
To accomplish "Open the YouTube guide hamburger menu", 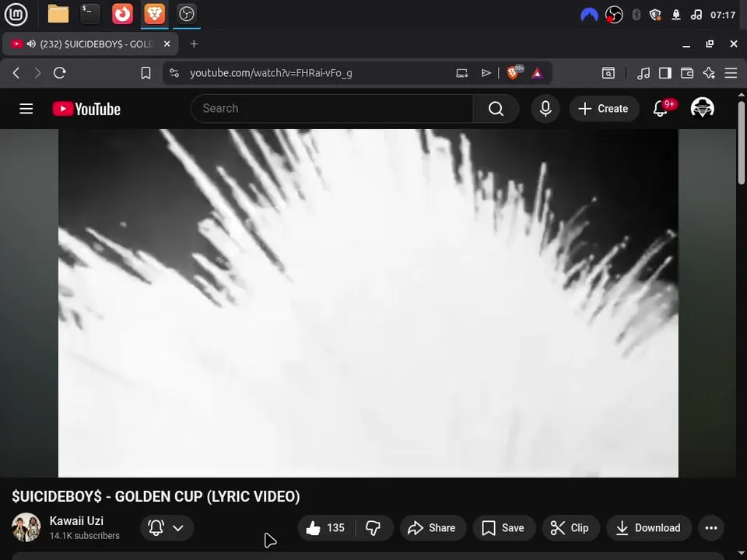I will coord(26,109).
